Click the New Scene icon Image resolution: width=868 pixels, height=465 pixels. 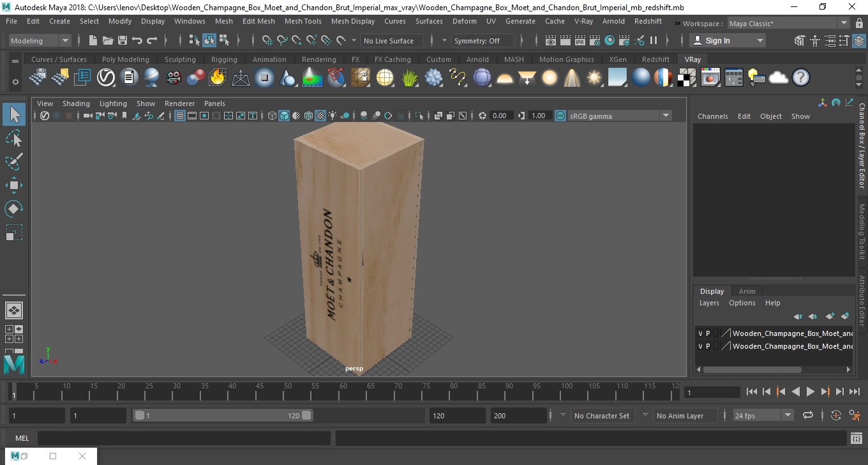pos(93,40)
